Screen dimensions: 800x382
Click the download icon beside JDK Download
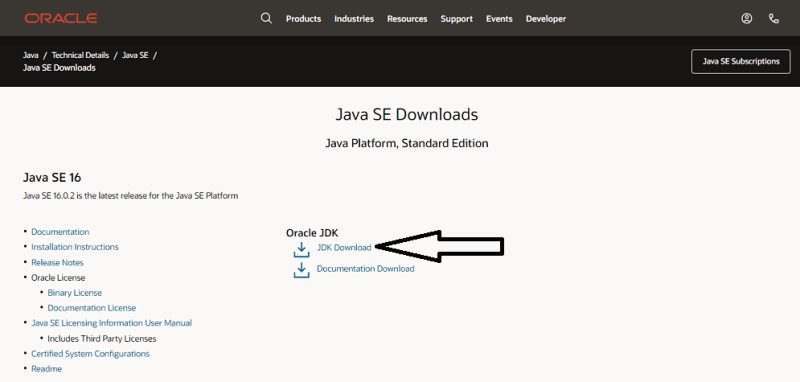(x=302, y=250)
